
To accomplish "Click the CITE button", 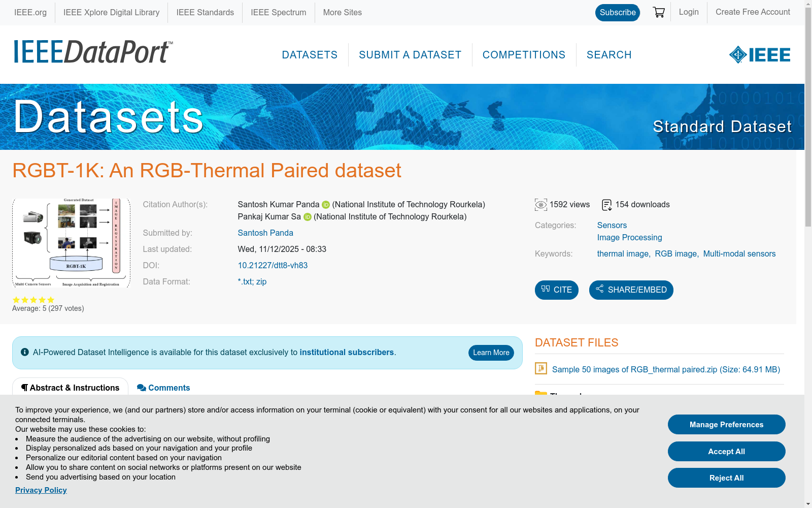I will (557, 290).
